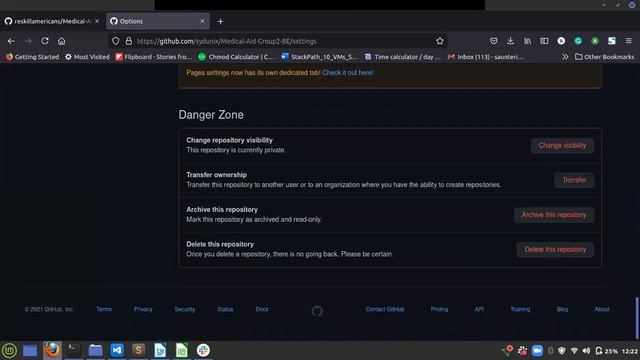
Task: Follow the Check it out here link
Action: [348, 73]
